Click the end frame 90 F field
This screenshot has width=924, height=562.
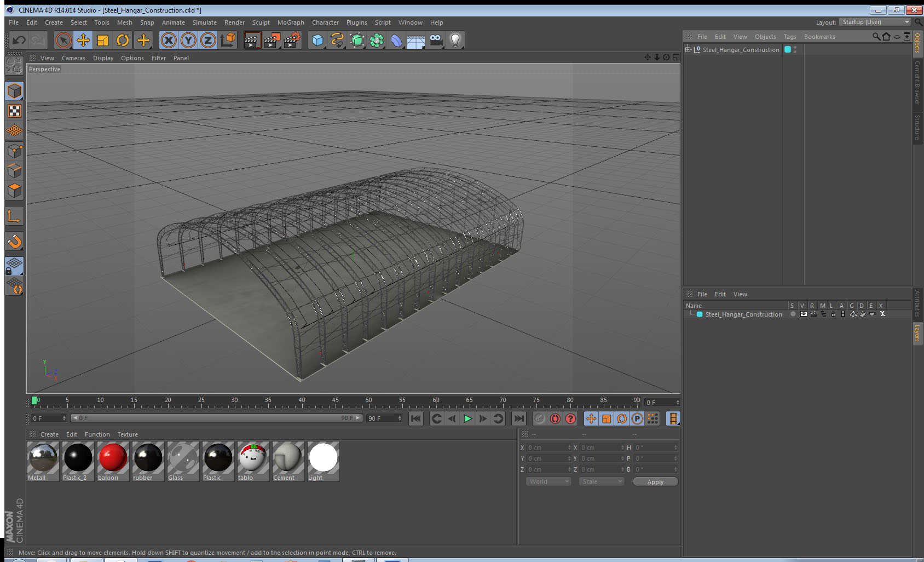click(x=385, y=418)
